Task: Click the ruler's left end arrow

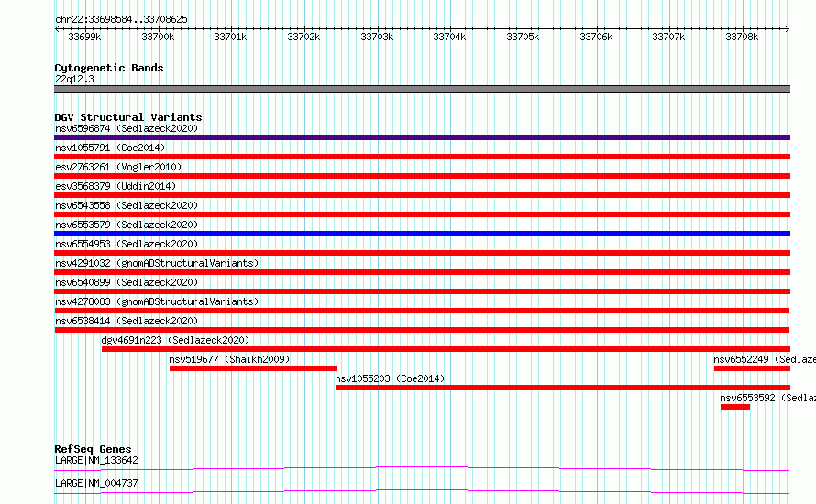Action: [x=57, y=28]
